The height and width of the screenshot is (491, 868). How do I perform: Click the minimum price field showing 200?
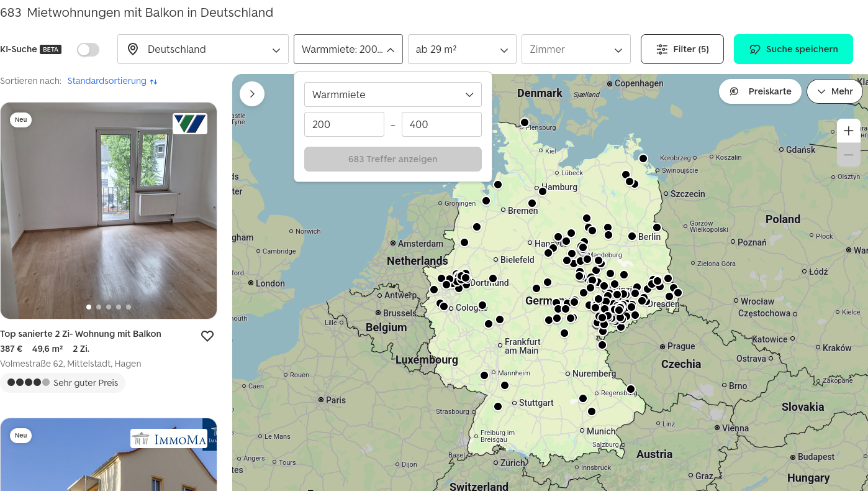[344, 124]
